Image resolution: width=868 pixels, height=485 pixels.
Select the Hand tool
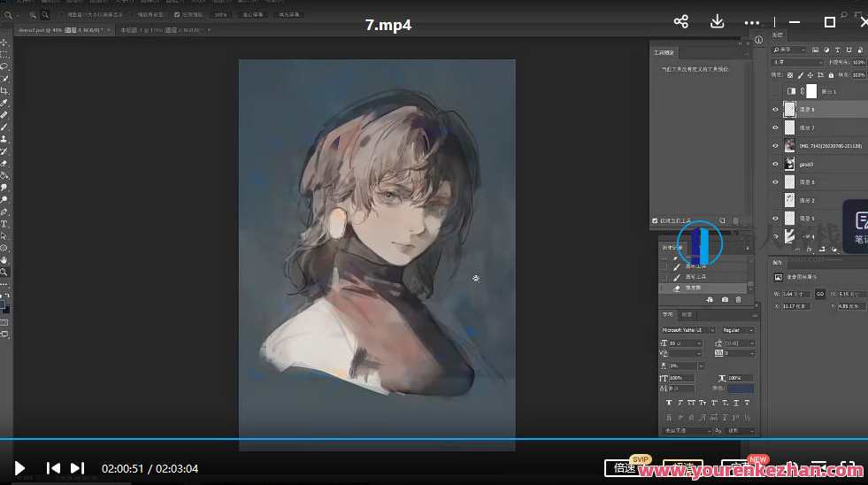click(x=4, y=260)
